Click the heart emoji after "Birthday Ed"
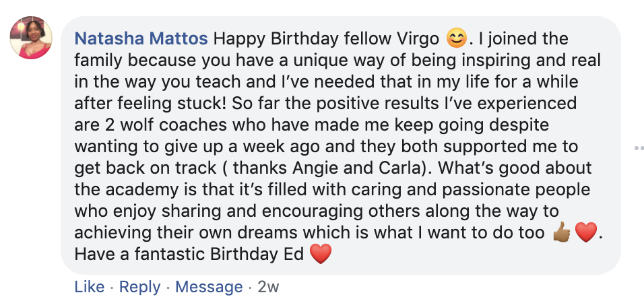Screen dimensions: 644x299 321,255
